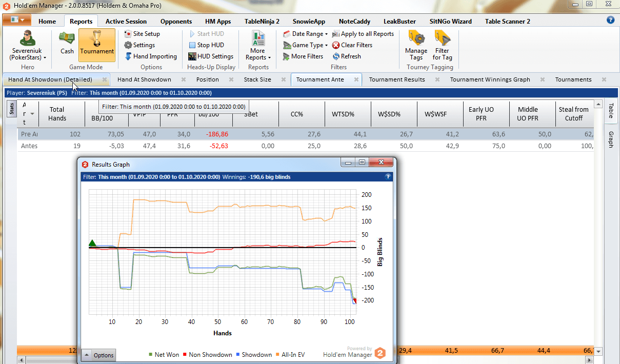The height and width of the screenshot is (364, 620).
Task: Open Manage Tags for tourney tagging
Action: [x=416, y=45]
